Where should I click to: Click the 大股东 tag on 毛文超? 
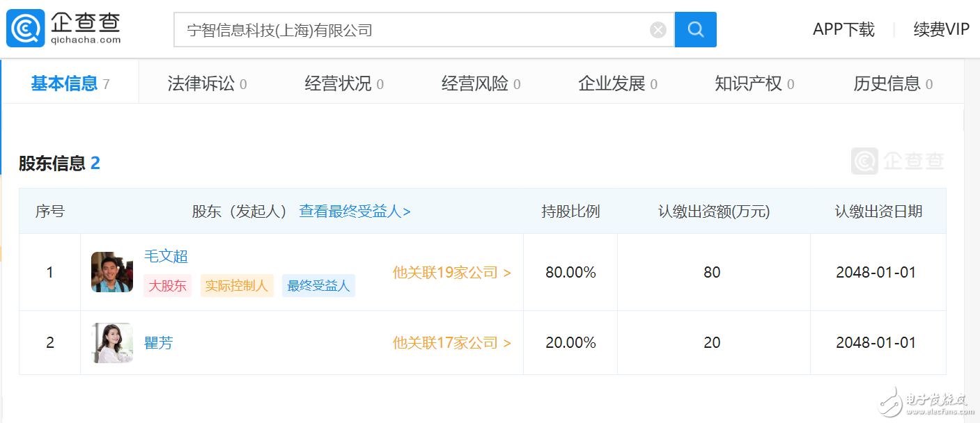[167, 285]
